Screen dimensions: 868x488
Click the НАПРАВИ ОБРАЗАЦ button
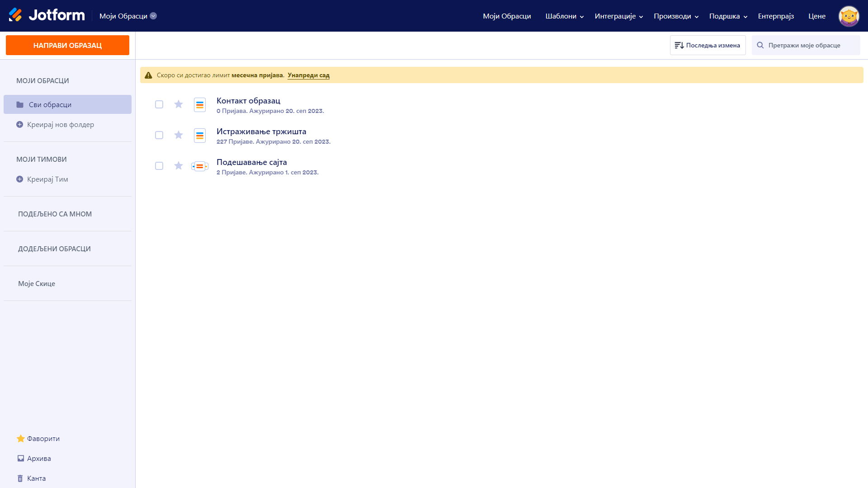pyautogui.click(x=67, y=45)
